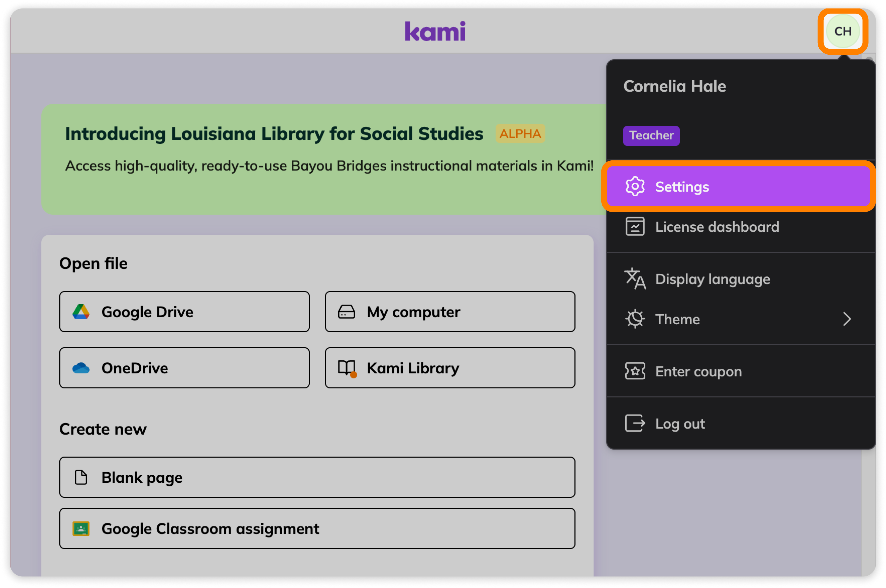Click the Settings gear icon

(x=635, y=186)
